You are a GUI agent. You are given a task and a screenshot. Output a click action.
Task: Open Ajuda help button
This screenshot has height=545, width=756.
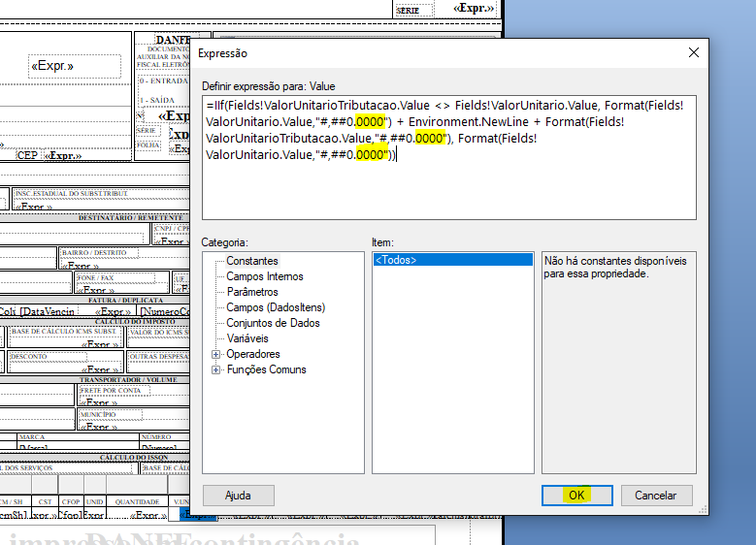238,495
